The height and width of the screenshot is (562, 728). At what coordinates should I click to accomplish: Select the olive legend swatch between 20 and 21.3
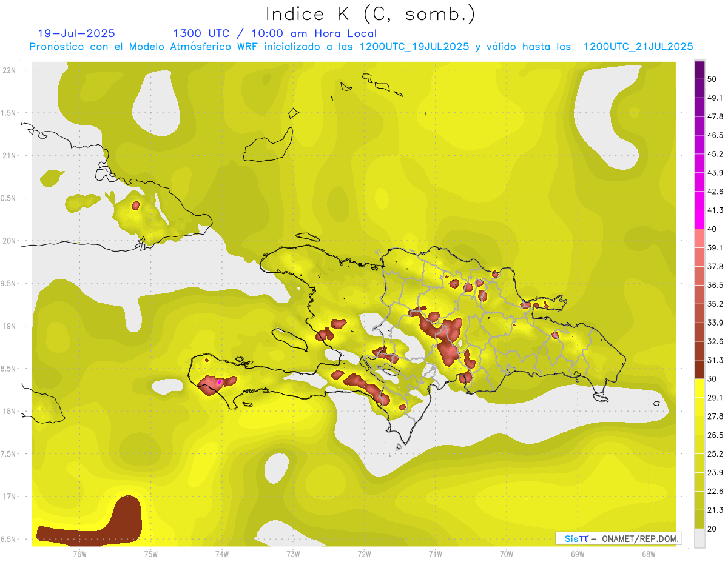pos(699,519)
